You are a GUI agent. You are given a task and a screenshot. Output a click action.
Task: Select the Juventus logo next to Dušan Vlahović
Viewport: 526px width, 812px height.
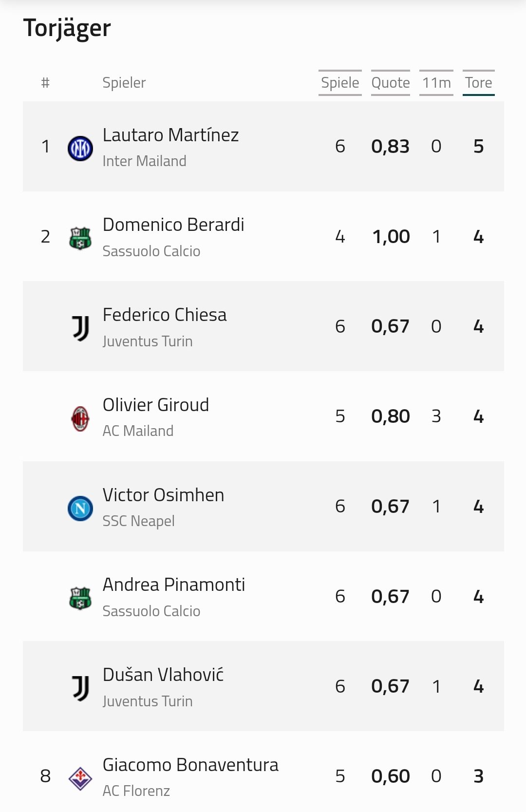click(x=80, y=688)
